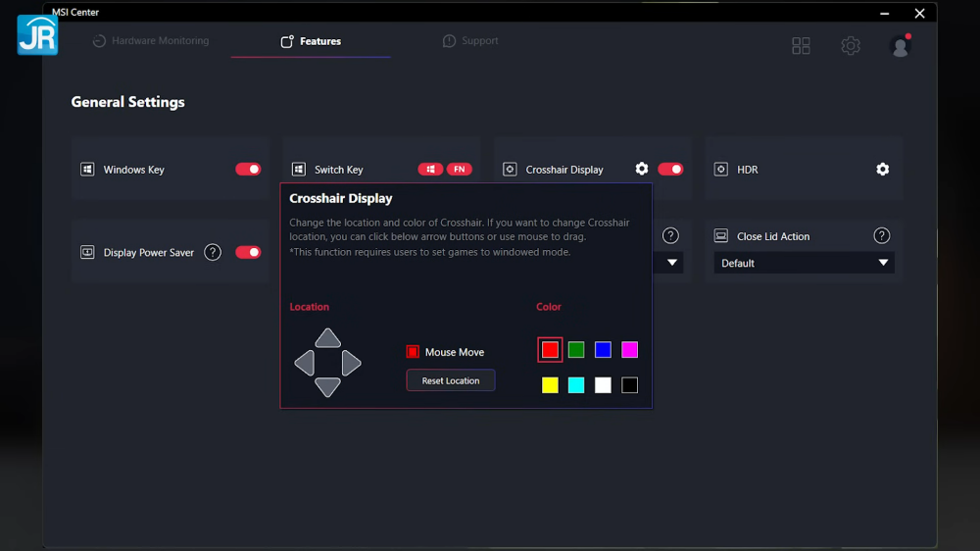Choose the green crosshair color swatch
The image size is (980, 551).
coord(576,350)
